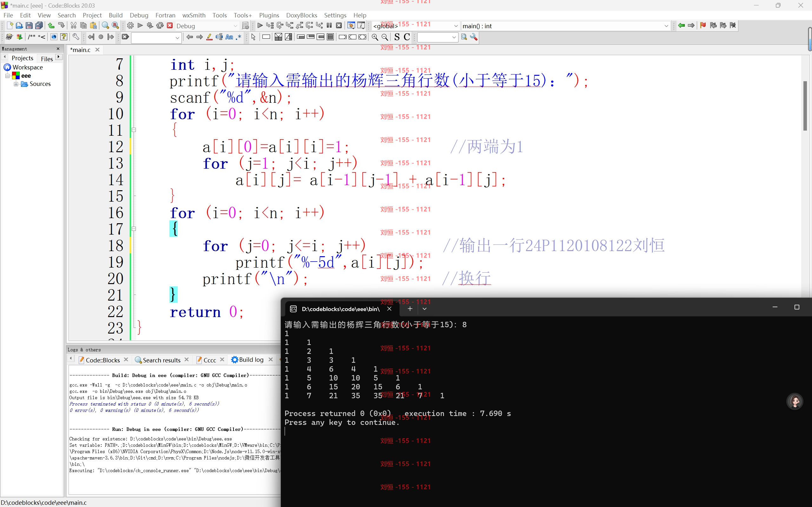Toggle regex search dot-star icon

[239, 37]
